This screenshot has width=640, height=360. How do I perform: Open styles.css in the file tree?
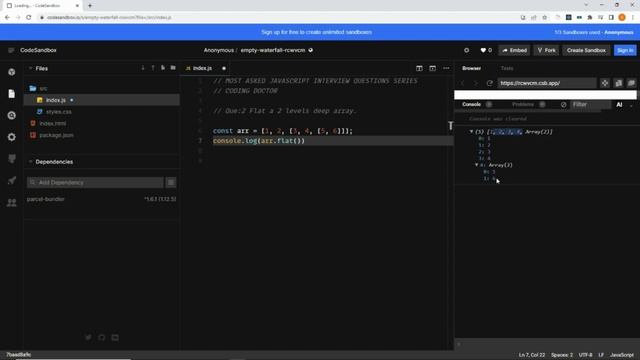tap(59, 111)
